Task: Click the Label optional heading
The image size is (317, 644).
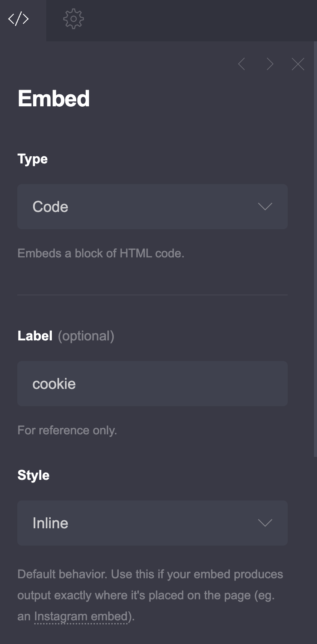Action: coord(66,336)
